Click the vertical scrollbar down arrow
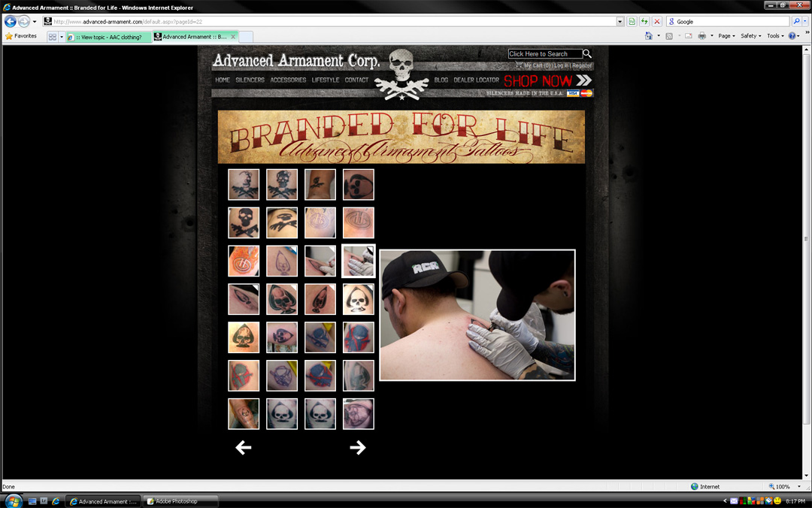Viewport: 812px width, 508px height. coord(806,476)
